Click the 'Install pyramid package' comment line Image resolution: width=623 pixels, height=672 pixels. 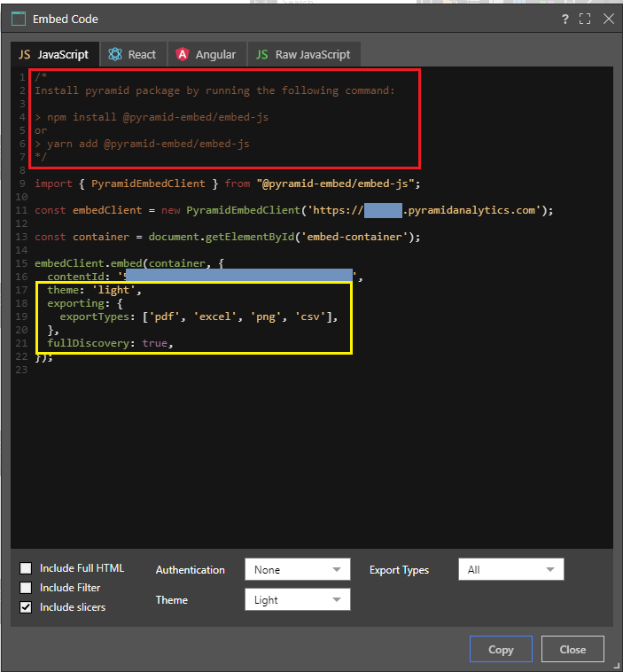[x=214, y=90]
